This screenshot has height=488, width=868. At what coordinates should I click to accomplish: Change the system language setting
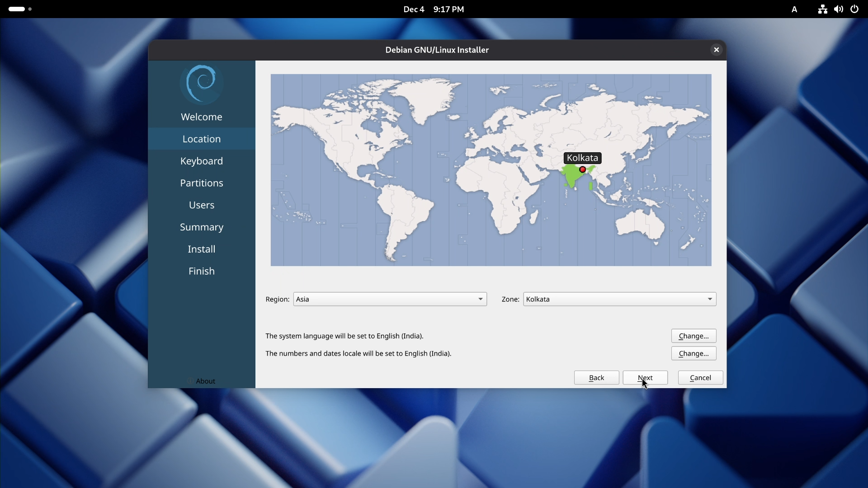click(693, 336)
